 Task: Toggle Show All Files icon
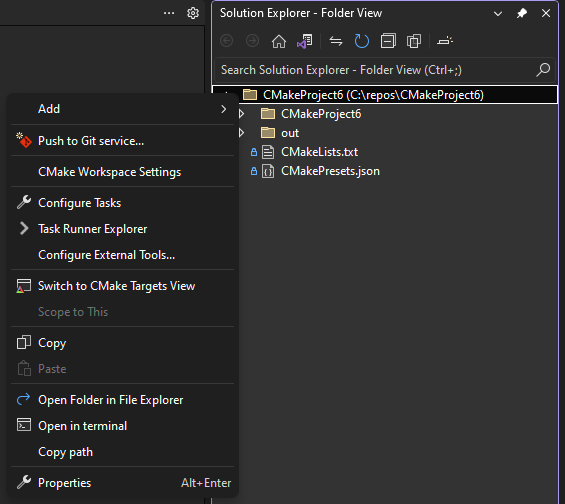coord(414,41)
